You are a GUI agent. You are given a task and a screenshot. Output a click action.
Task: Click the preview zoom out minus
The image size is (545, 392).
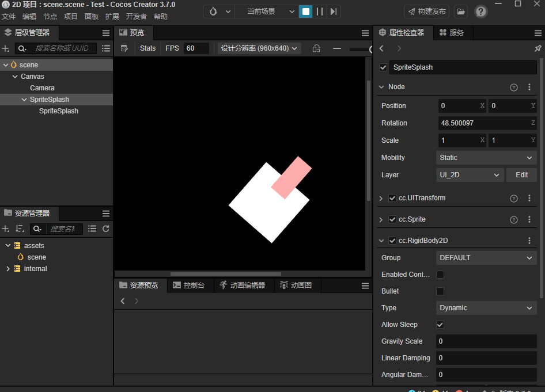pos(337,48)
